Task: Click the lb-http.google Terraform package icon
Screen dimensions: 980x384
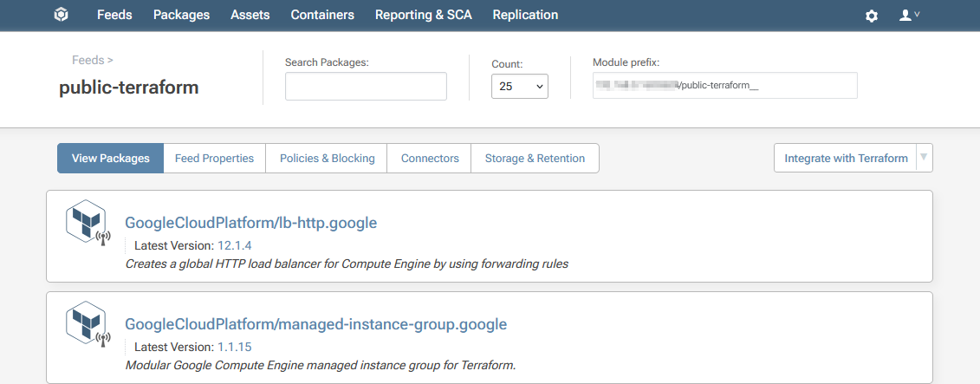Action: coord(88,224)
